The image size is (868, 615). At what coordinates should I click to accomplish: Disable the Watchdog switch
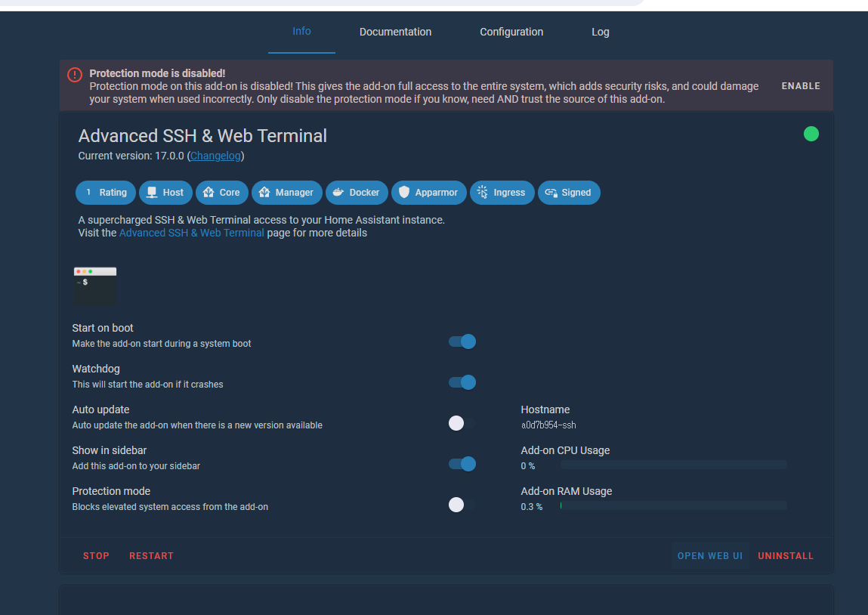462,382
